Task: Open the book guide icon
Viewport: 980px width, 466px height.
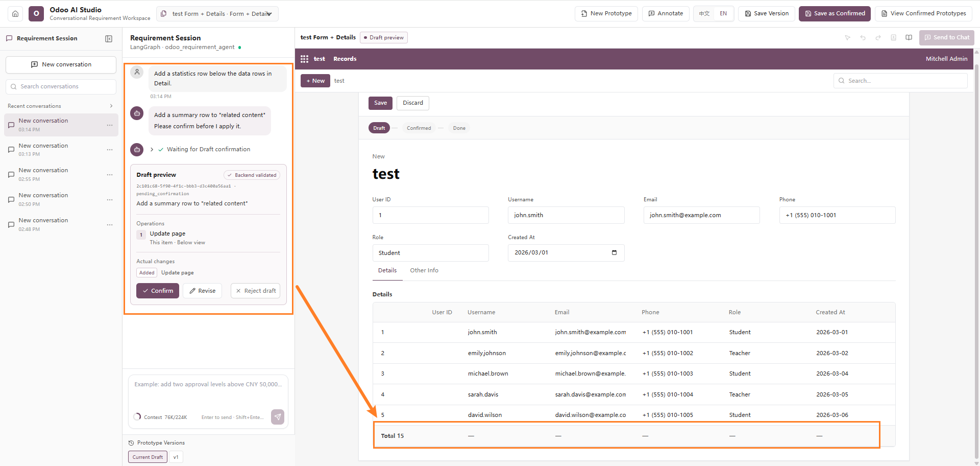Action: click(x=909, y=38)
